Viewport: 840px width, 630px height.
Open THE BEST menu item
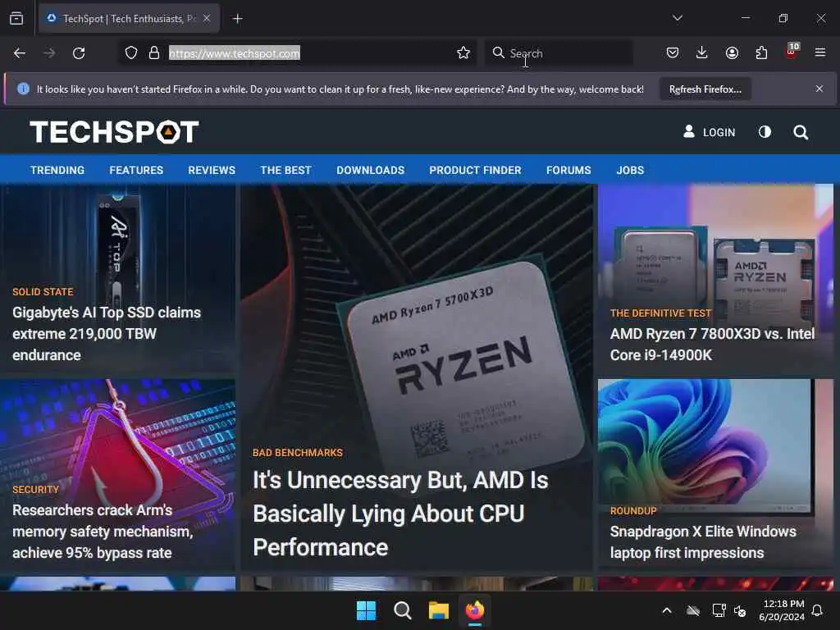[x=285, y=171]
